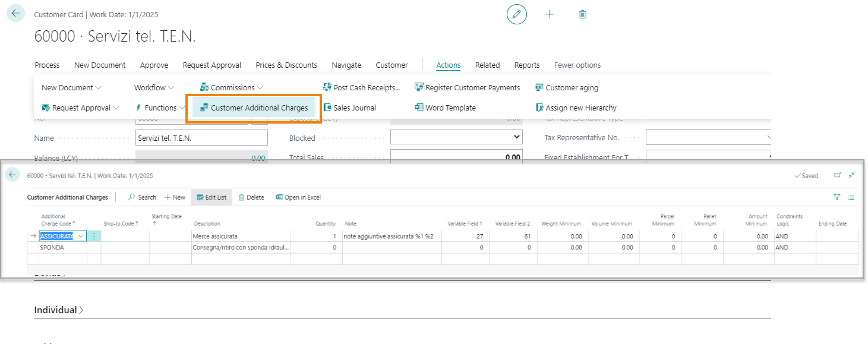The width and height of the screenshot is (868, 344).
Task: Switch to the Related tab
Action: point(487,65)
